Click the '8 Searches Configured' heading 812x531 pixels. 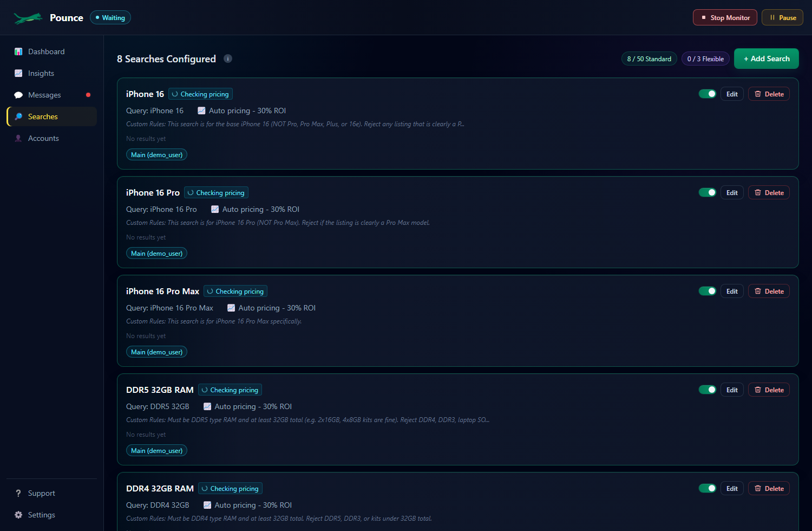coord(166,59)
